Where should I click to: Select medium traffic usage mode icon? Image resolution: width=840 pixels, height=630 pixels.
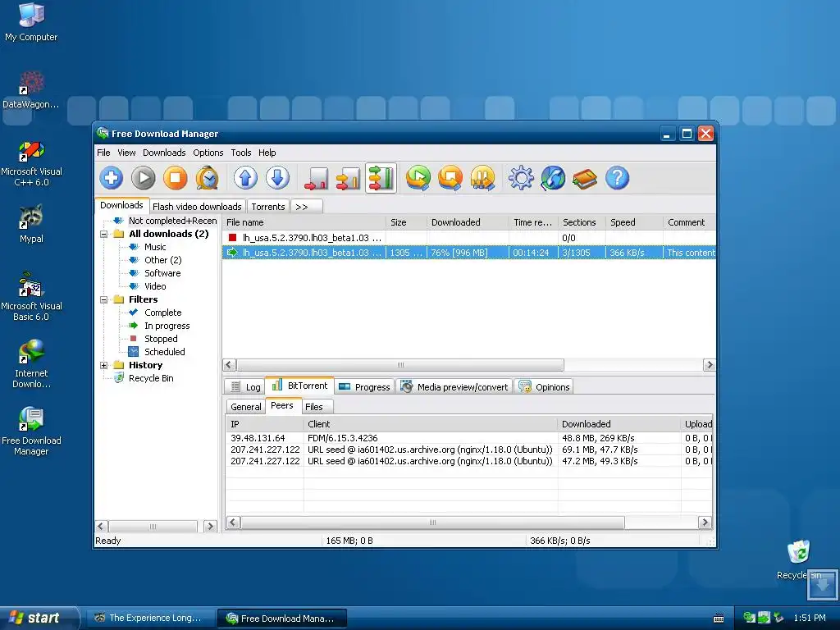click(348, 178)
